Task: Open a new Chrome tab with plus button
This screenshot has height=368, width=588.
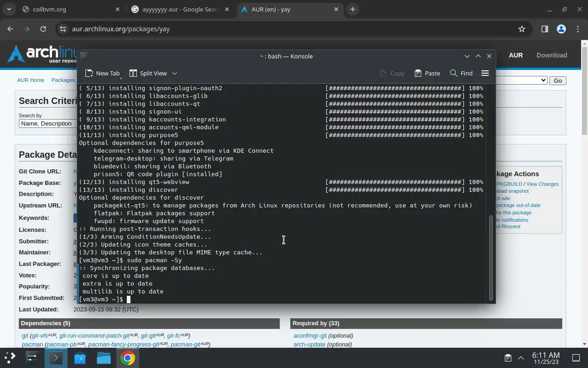Action: tap(353, 9)
